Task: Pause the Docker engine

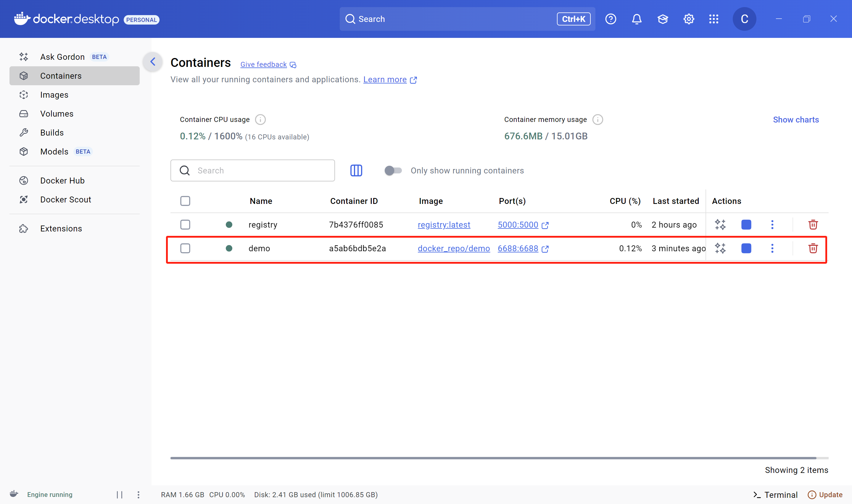Action: 120,495
